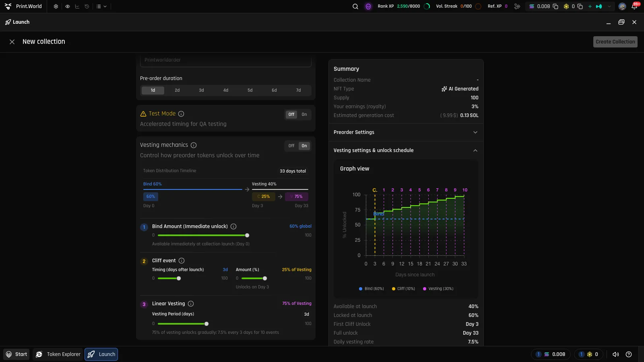The image size is (644, 362).
Task: Adjust the cliff Timing slider handle
Action: point(179,278)
